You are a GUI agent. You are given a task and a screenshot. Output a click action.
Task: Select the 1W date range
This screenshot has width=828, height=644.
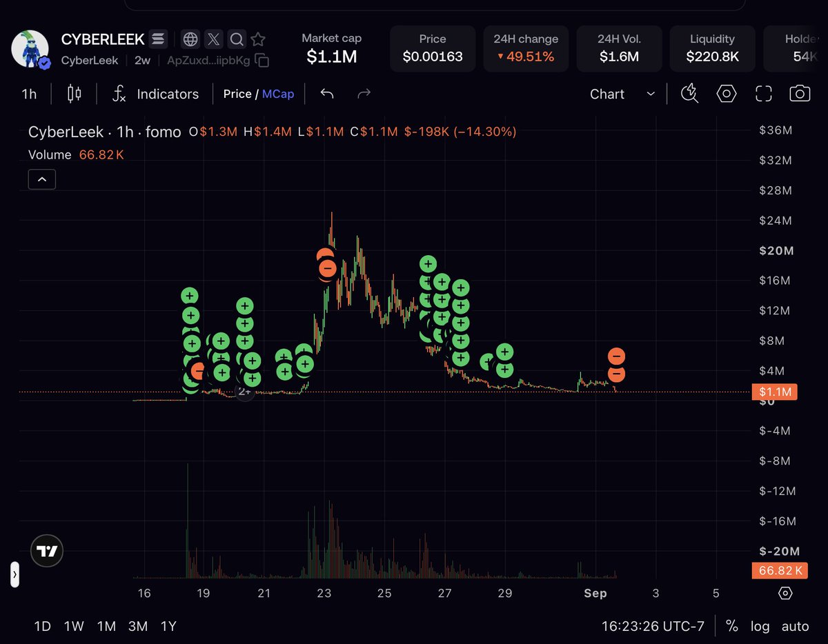point(74,626)
